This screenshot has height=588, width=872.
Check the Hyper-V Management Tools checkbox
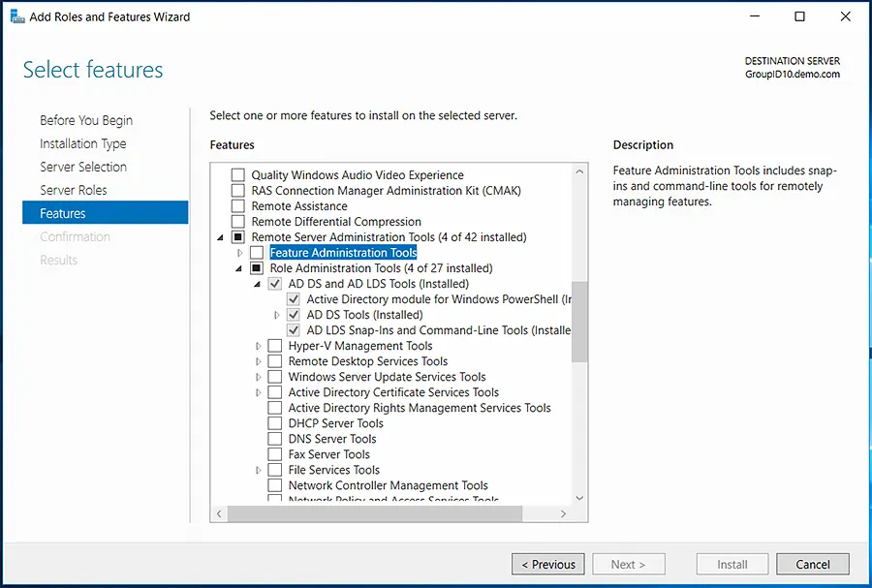click(275, 346)
